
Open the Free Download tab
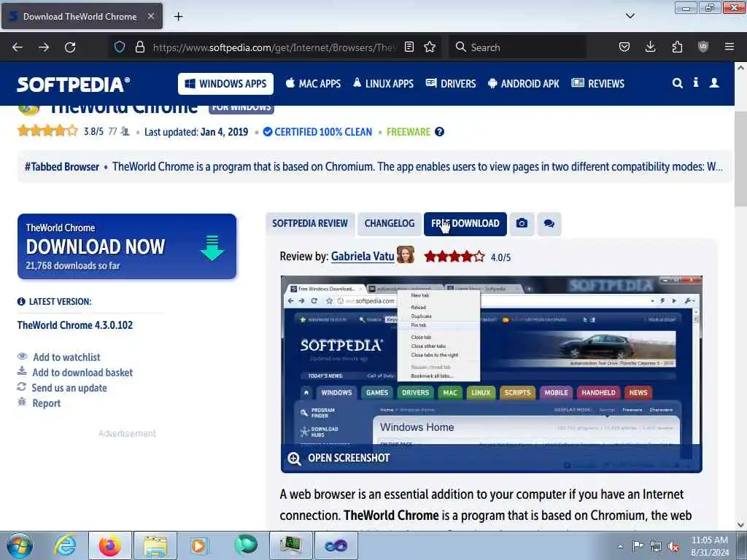coord(465,224)
